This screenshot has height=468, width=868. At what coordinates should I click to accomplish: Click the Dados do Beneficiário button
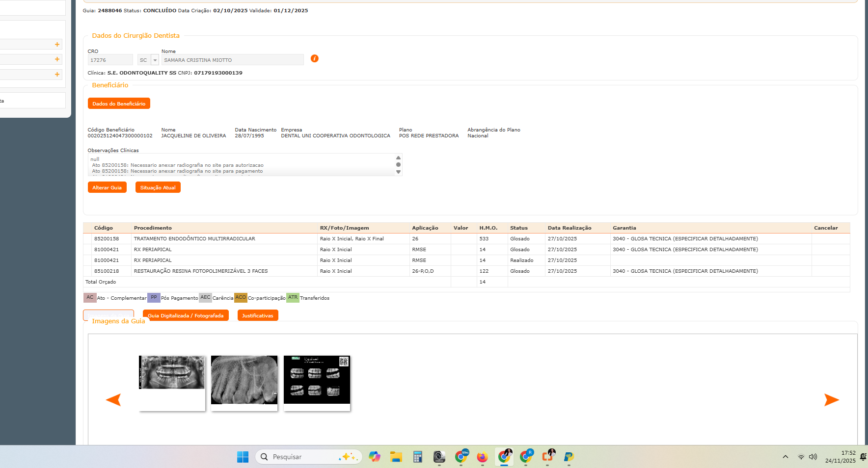(x=119, y=104)
